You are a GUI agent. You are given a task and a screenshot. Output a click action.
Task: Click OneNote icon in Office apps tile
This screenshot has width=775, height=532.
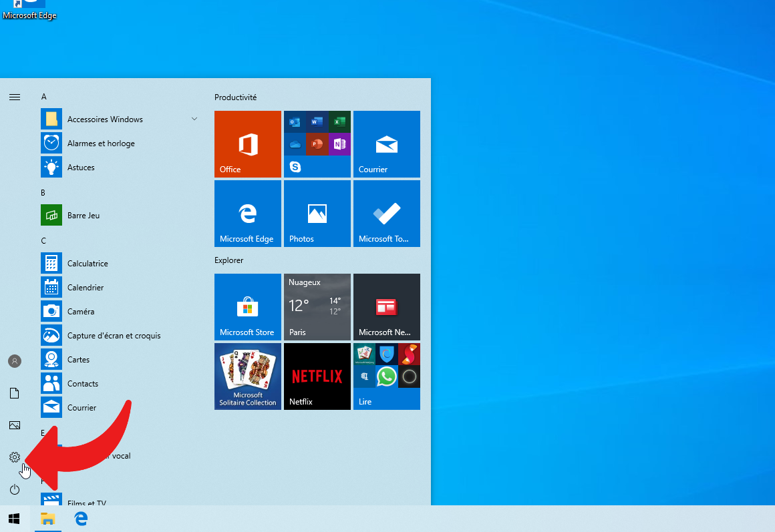[339, 144]
